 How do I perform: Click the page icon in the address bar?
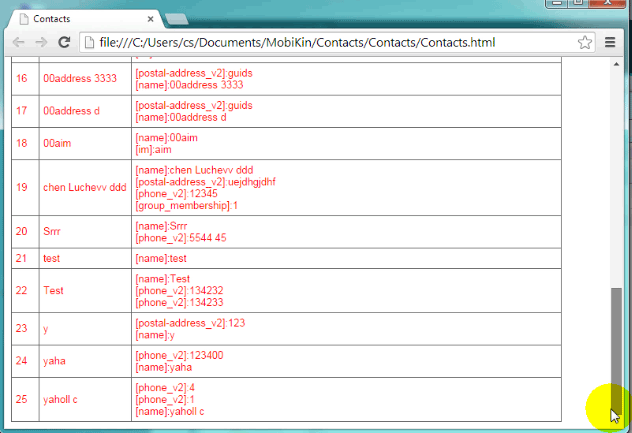pos(89,42)
